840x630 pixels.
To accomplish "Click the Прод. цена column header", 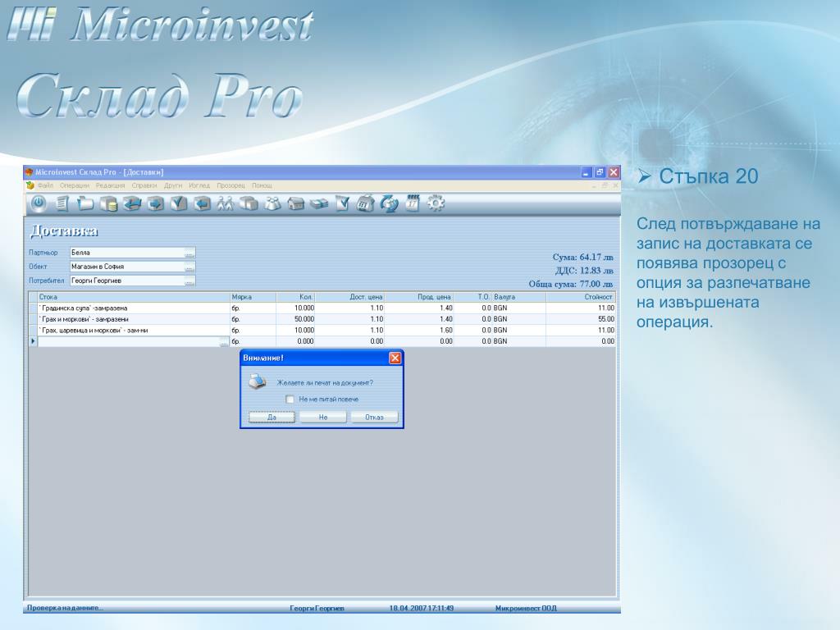I will pos(419,297).
